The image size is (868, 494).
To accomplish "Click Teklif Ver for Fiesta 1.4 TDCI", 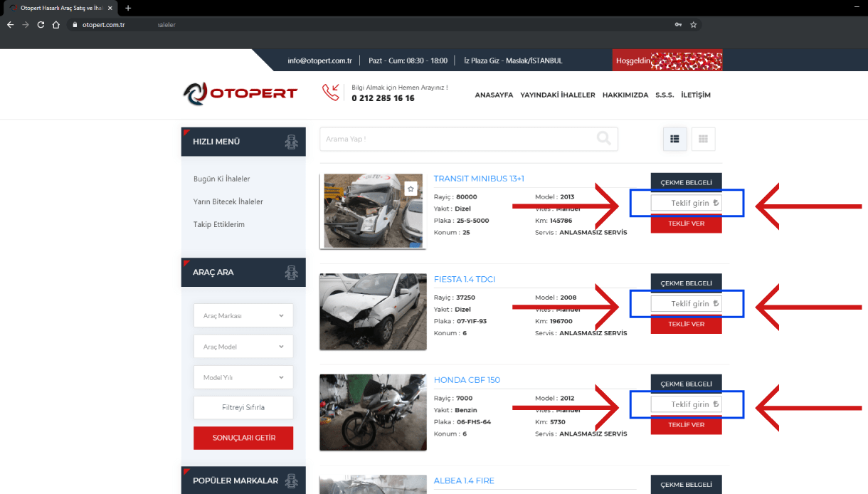I will click(x=686, y=325).
